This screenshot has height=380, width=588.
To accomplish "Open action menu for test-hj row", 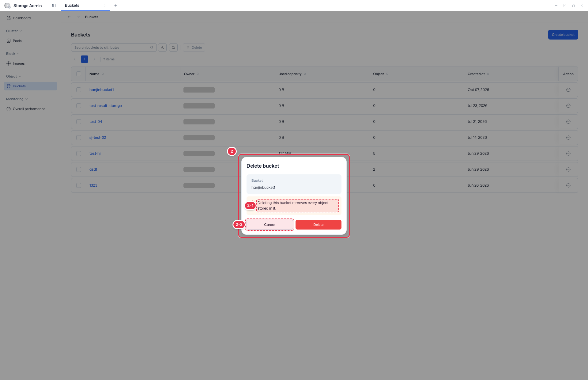I will (568, 154).
